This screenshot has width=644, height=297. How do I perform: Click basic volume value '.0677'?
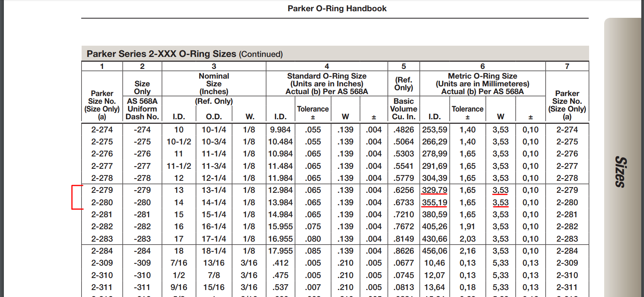[x=403, y=263]
